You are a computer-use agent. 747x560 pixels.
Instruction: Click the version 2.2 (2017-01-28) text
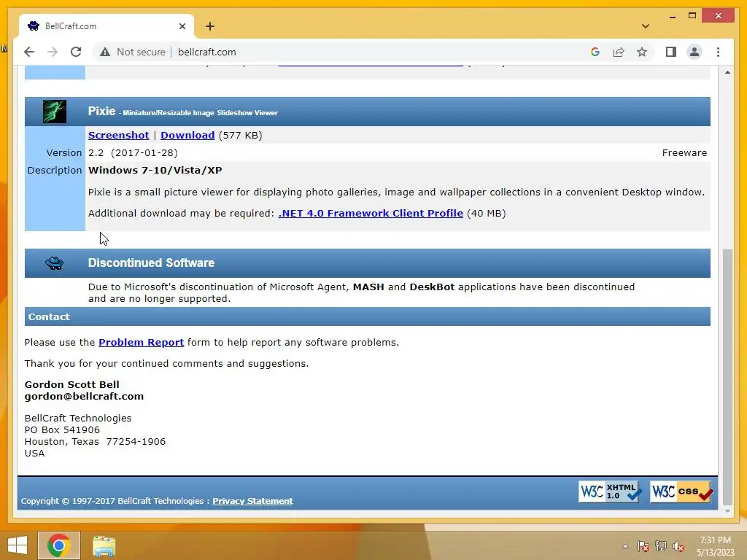click(133, 153)
